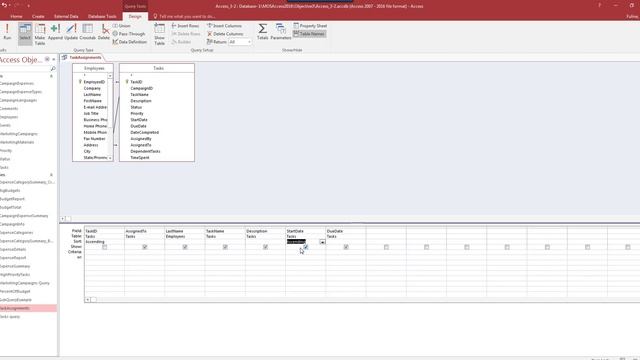
Task: Click the Make Table query icon
Action: [40, 34]
